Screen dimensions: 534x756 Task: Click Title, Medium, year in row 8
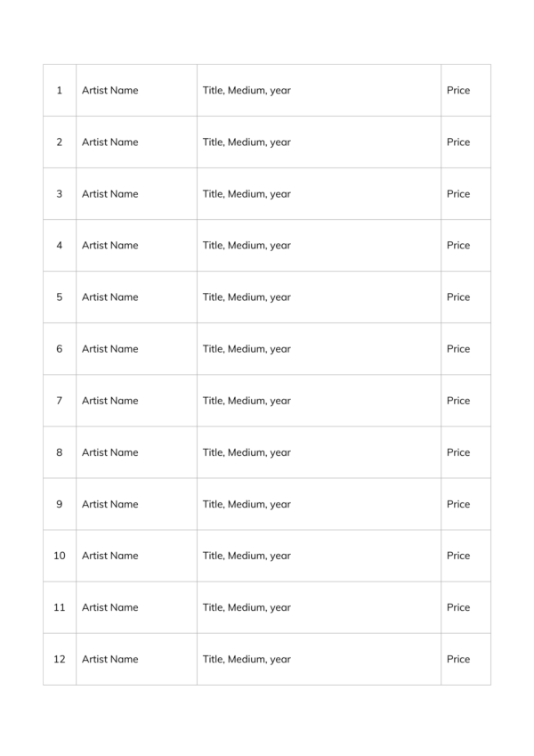(247, 452)
